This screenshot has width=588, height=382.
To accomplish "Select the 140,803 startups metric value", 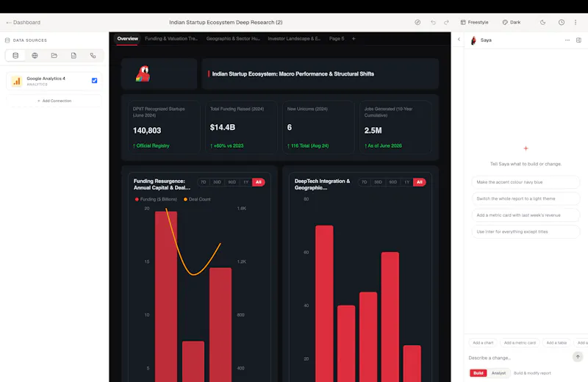I will click(146, 131).
